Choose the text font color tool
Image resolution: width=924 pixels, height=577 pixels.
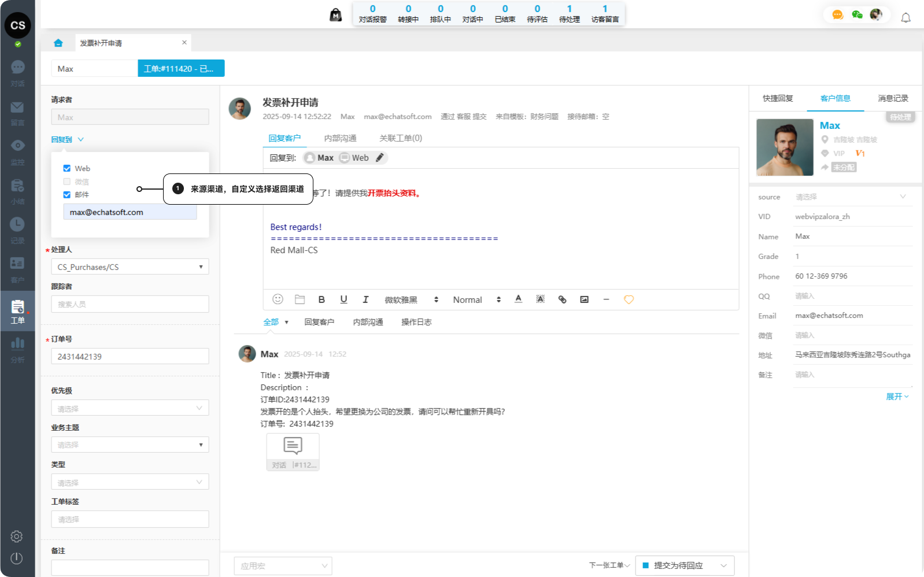click(518, 299)
